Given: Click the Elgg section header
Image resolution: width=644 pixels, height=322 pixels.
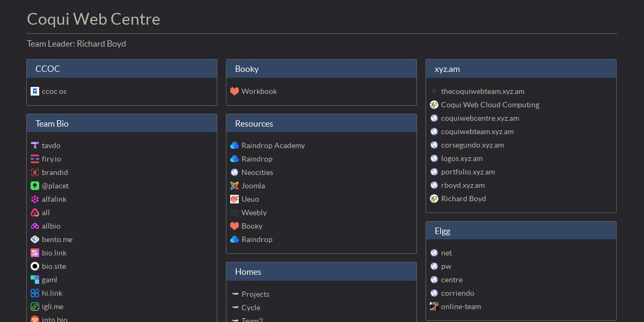Looking at the screenshot, I should (x=521, y=231).
